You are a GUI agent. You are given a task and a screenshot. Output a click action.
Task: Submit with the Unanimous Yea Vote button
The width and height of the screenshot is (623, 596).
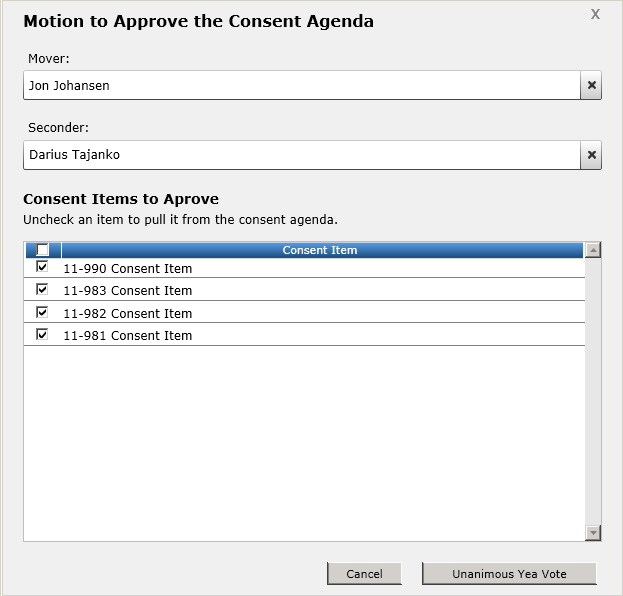click(x=509, y=574)
